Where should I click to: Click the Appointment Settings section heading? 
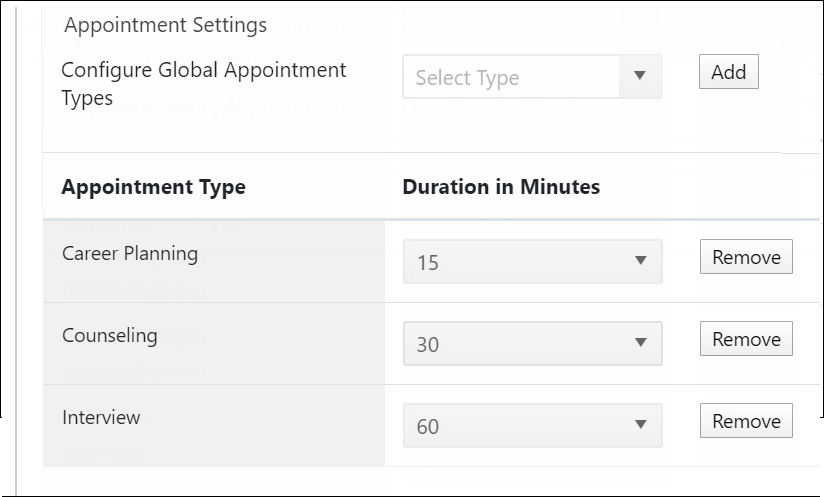[165, 25]
